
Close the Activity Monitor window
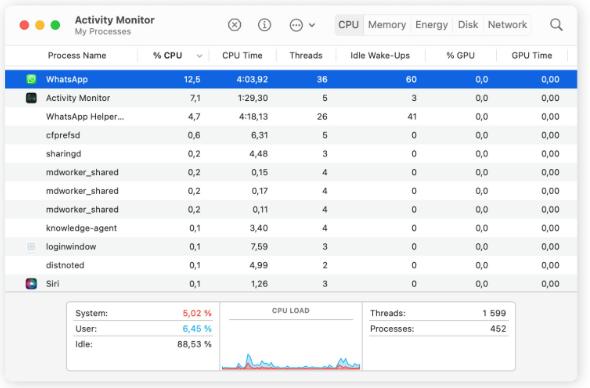pyautogui.click(x=24, y=25)
